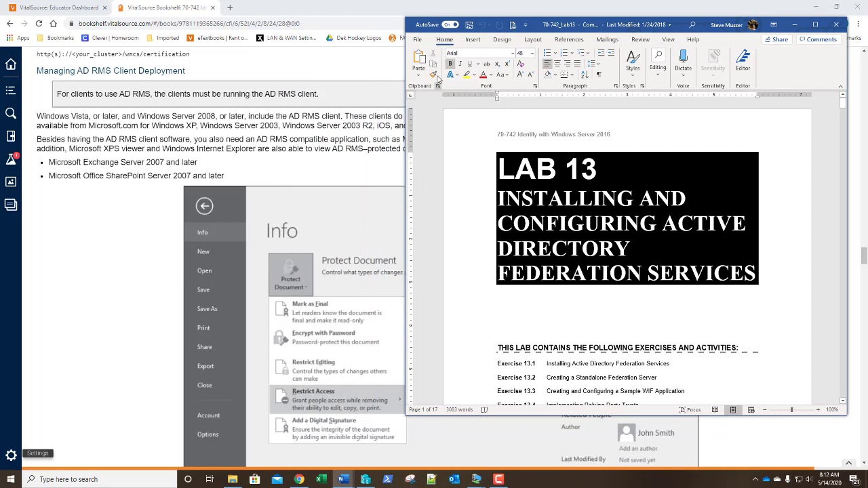
Task: Clear all formatting in Word
Action: pyautogui.click(x=521, y=64)
